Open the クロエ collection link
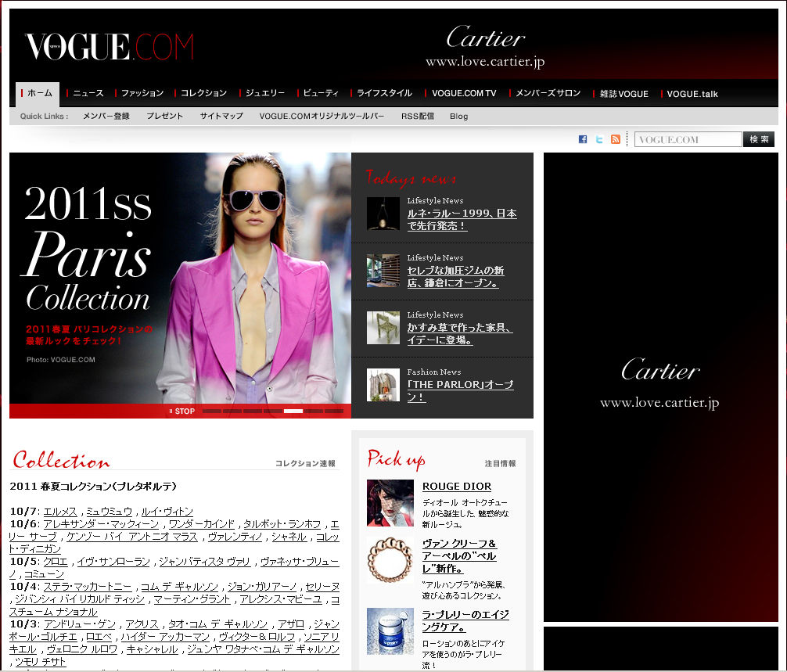This screenshot has width=787, height=672. point(56,562)
